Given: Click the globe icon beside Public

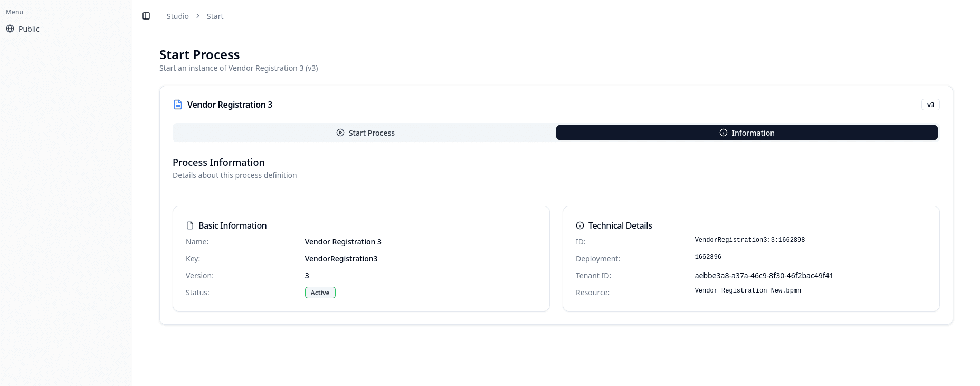Looking at the screenshot, I should pyautogui.click(x=10, y=29).
